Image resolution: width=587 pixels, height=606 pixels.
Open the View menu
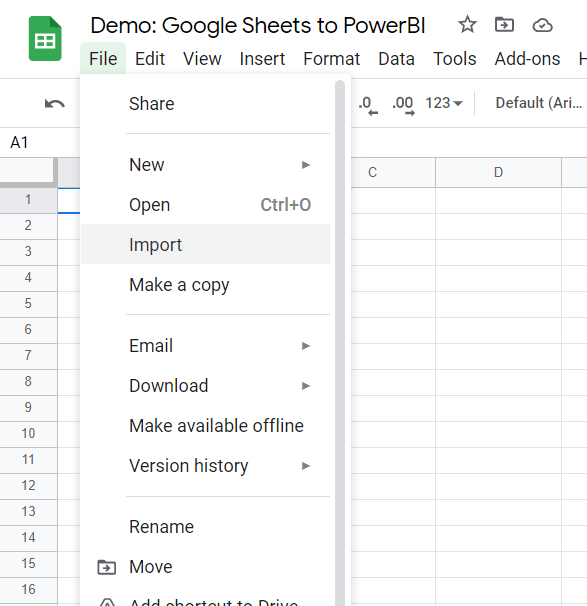[202, 59]
